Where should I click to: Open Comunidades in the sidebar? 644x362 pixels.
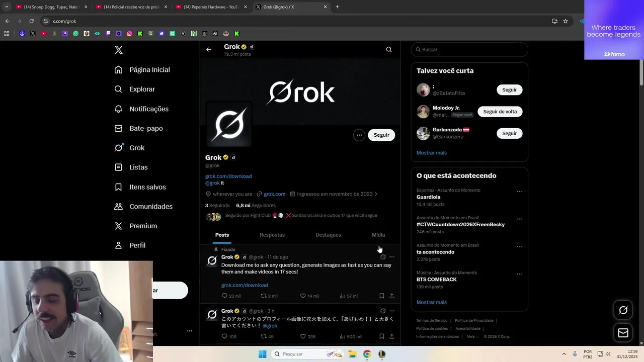tap(143, 207)
